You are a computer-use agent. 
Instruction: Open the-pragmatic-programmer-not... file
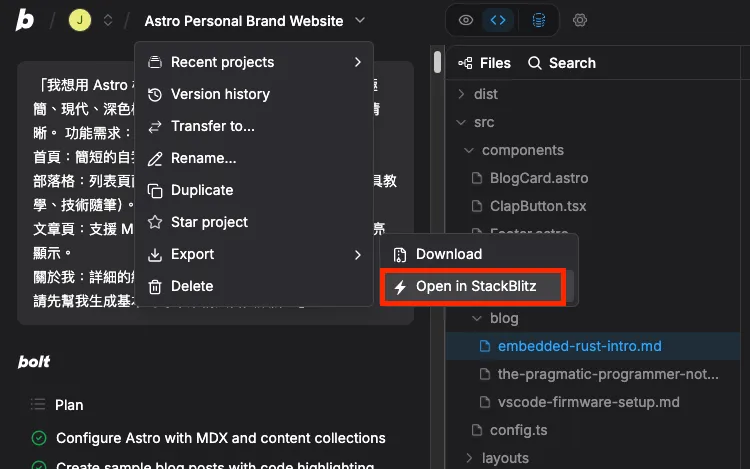tap(593, 374)
